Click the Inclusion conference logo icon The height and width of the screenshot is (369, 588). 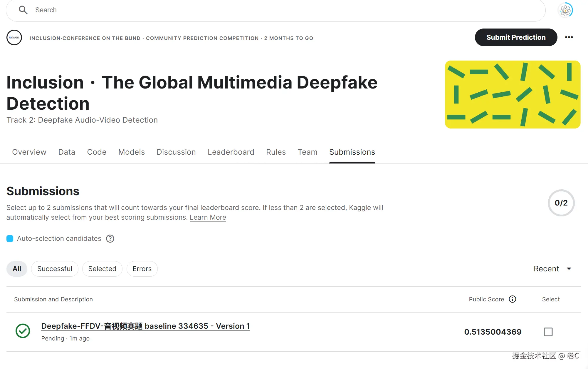point(14,37)
